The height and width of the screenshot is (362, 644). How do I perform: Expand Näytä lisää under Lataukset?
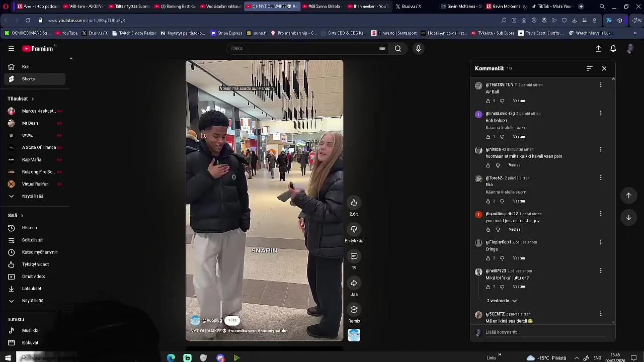tap(33, 301)
